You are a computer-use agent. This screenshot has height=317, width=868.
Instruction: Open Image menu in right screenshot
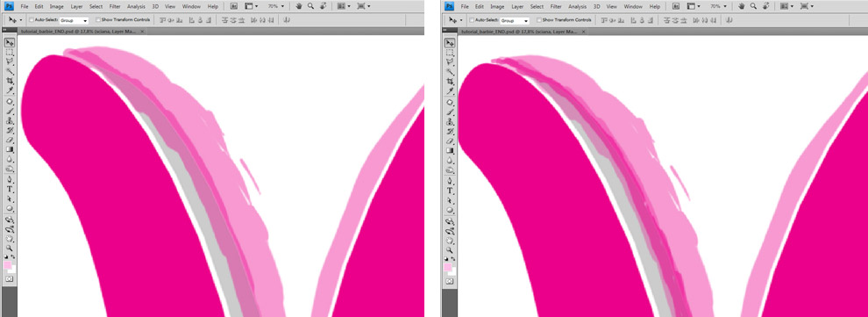pos(497,6)
